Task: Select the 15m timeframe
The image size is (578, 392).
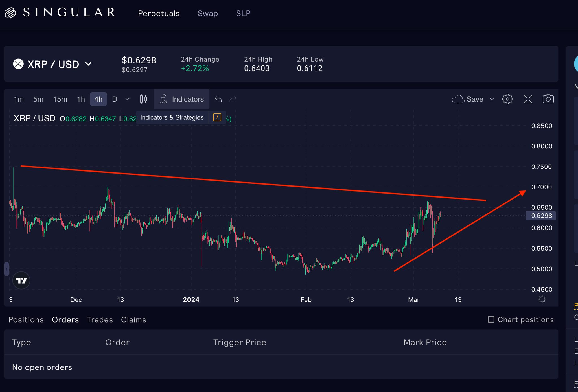Action: click(x=60, y=99)
